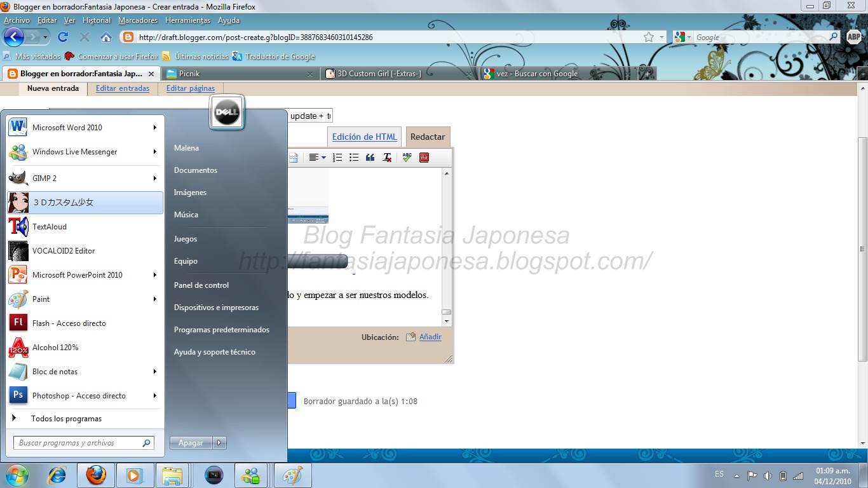868x488 pixels.
Task: Open Internet Explorer from taskbar
Action: point(57,475)
